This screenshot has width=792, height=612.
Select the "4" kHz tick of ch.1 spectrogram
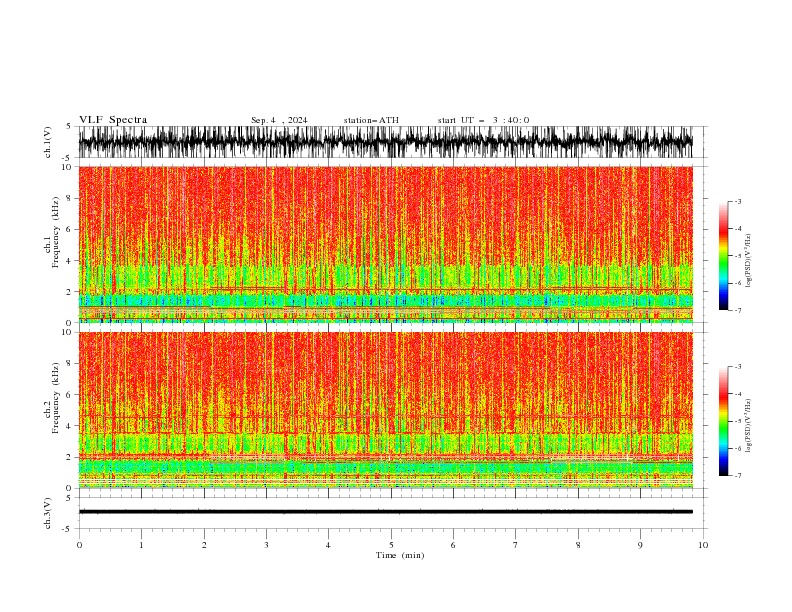click(x=69, y=261)
